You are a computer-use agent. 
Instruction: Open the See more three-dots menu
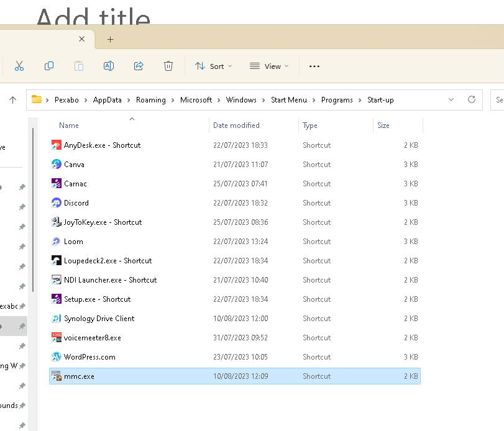point(314,66)
